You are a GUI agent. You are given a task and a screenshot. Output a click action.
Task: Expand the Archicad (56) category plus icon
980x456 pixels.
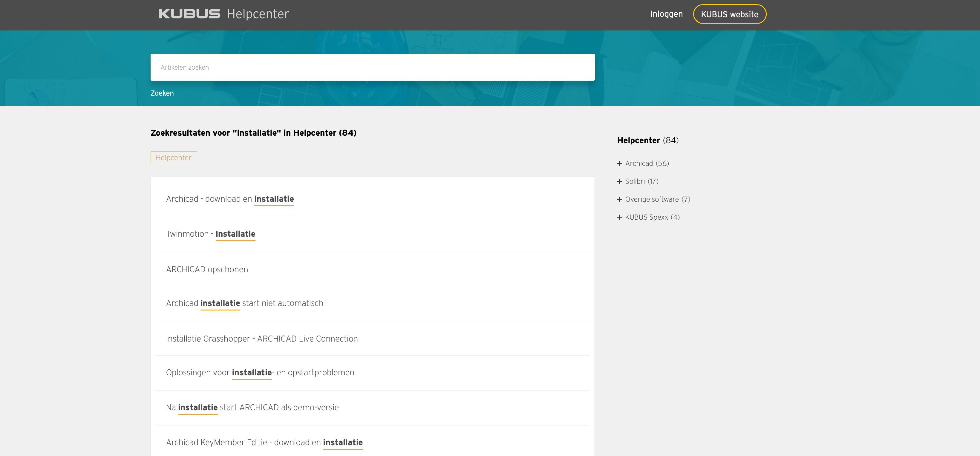click(x=619, y=164)
